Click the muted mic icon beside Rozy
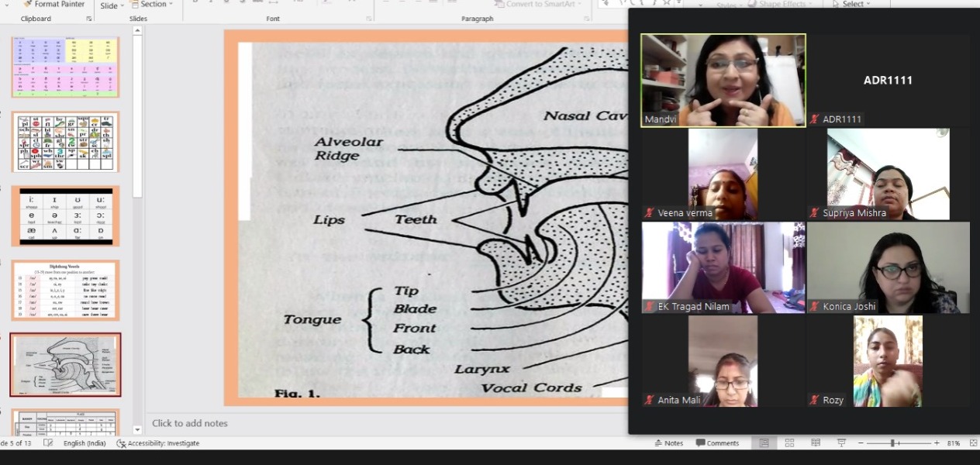Viewport: 980px width, 465px height. (x=815, y=401)
